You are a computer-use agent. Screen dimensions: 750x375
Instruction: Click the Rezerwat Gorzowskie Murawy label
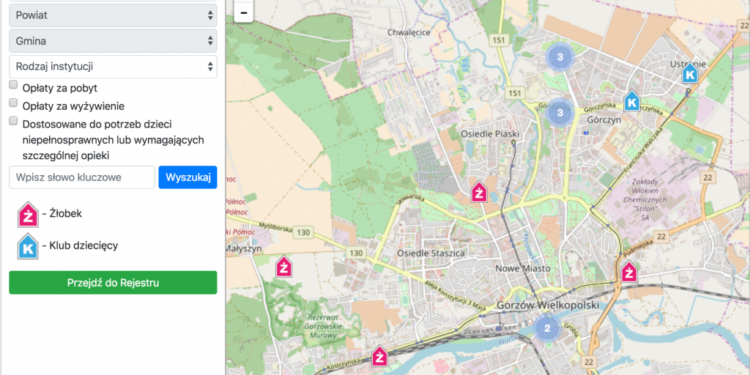(323, 327)
